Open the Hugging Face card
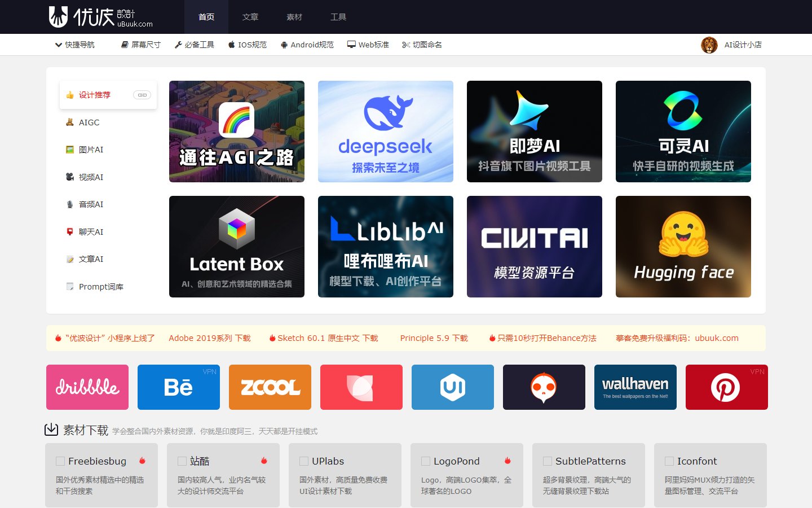 click(x=683, y=247)
